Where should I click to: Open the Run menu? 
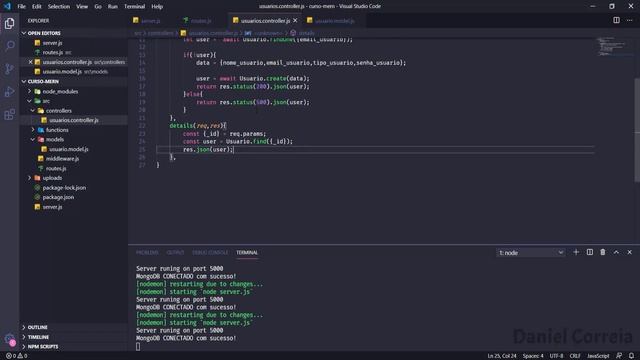point(113,7)
